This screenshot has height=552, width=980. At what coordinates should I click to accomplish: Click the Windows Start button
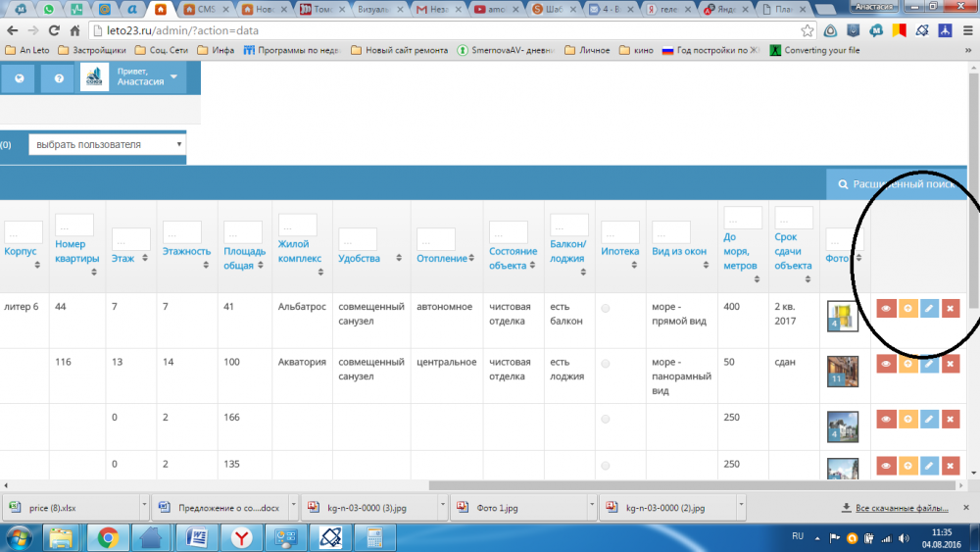18,537
